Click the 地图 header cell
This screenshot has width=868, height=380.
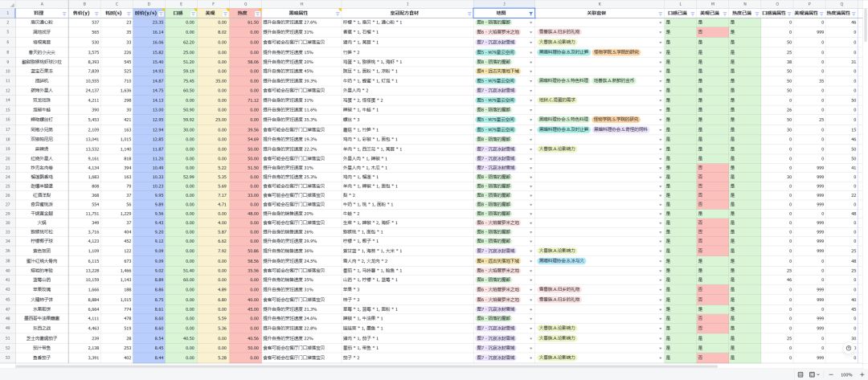[504, 13]
